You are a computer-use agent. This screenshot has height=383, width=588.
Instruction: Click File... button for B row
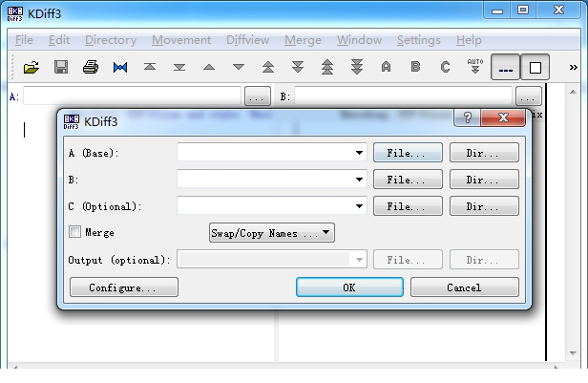tap(408, 180)
